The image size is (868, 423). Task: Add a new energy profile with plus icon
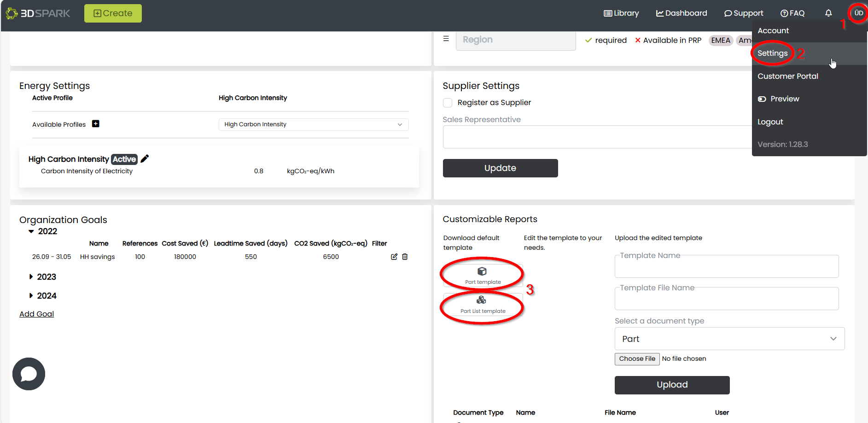point(96,123)
